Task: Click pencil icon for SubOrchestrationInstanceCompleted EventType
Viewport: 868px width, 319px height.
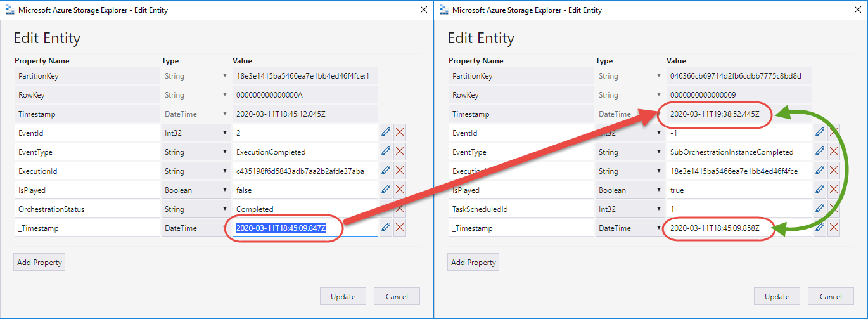Action: [820, 152]
